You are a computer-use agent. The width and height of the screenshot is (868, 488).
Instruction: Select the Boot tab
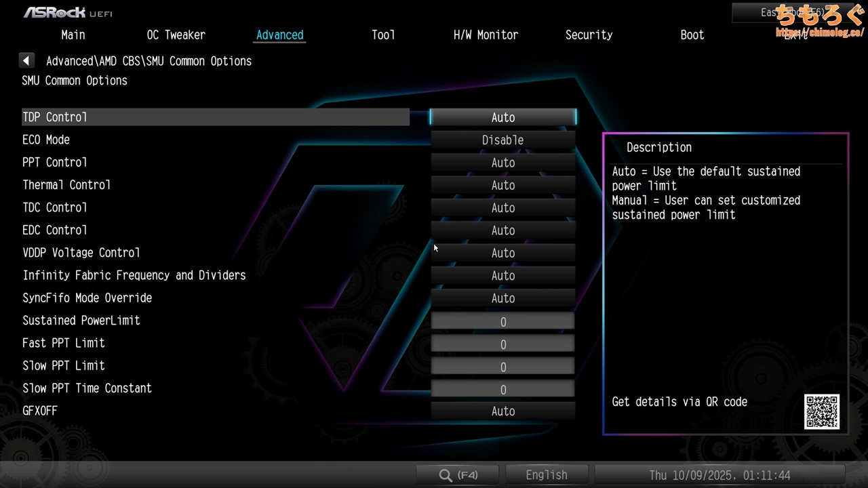(692, 35)
